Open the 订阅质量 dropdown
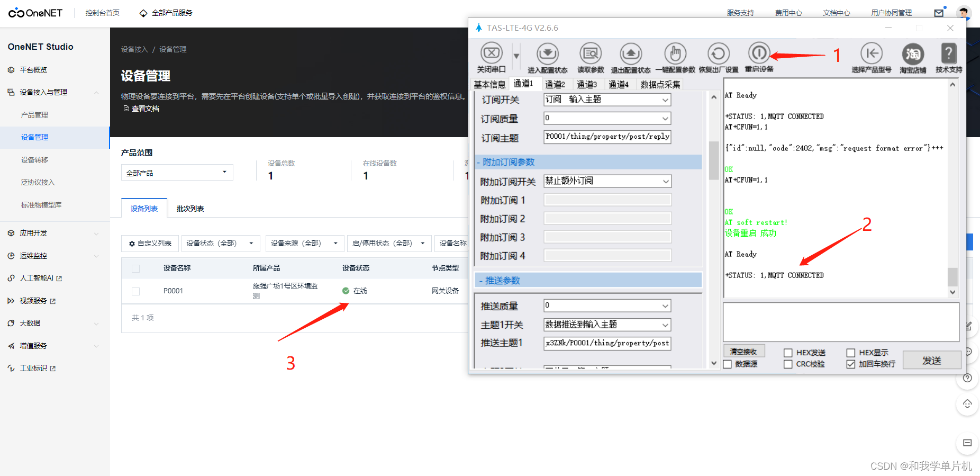The width and height of the screenshot is (980, 476). tap(607, 118)
